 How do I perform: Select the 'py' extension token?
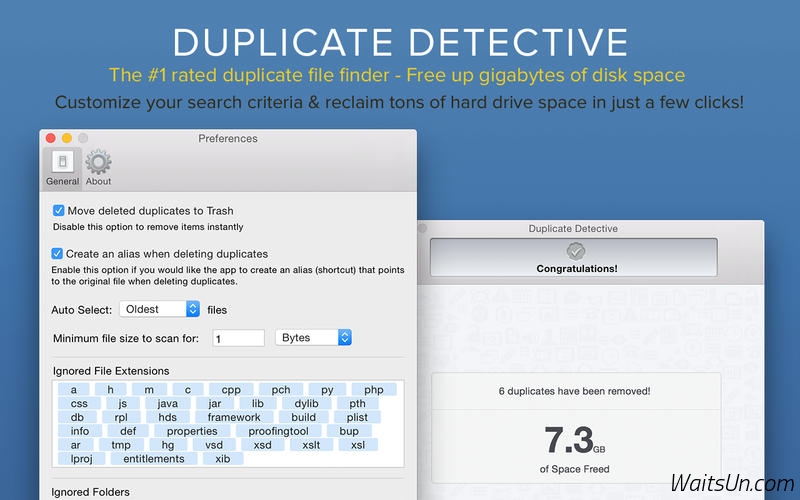[x=327, y=390]
